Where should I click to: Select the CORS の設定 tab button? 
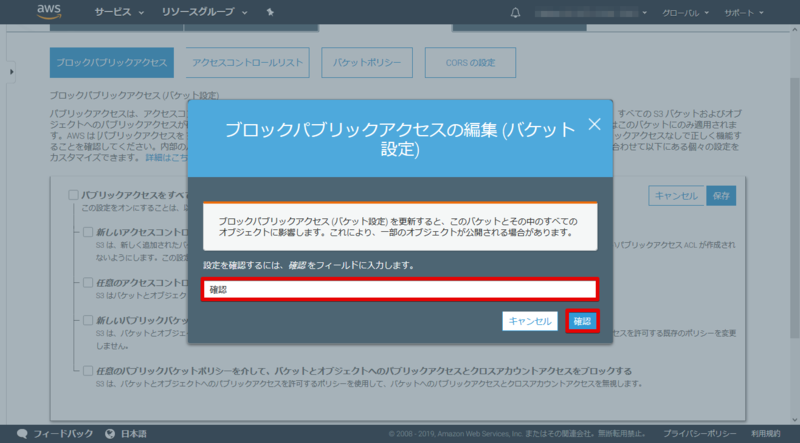pos(470,63)
